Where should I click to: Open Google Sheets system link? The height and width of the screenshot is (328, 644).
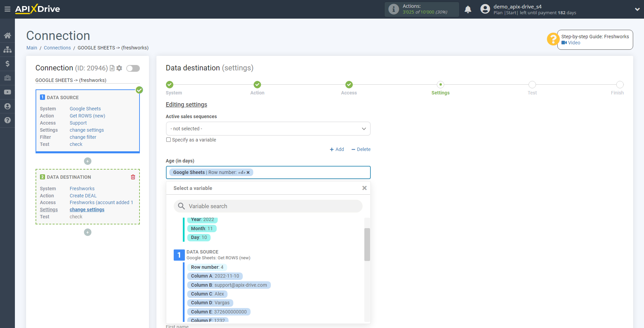tap(85, 109)
